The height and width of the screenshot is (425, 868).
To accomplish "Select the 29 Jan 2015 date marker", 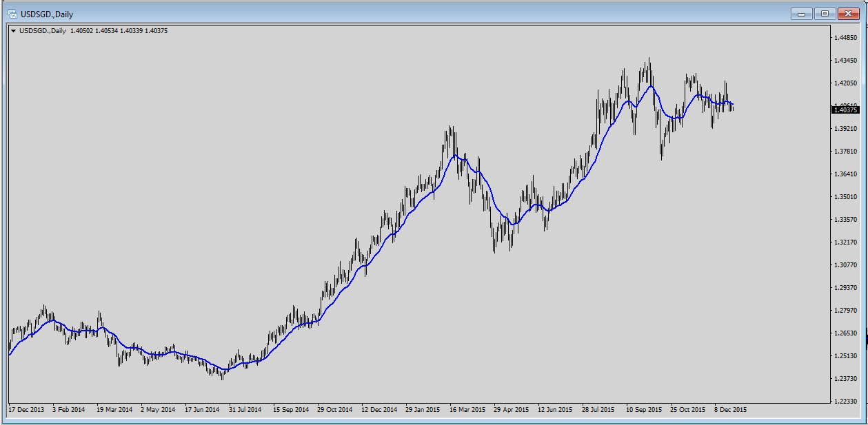I will click(x=423, y=409).
